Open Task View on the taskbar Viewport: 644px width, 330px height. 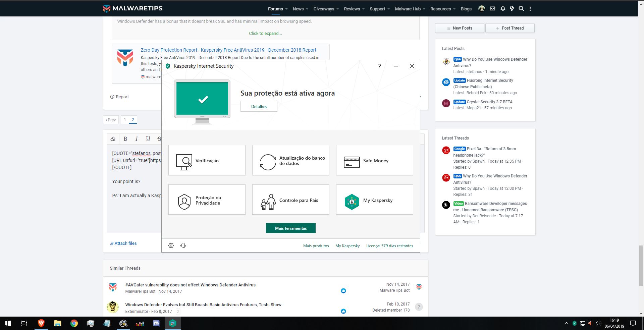click(x=24, y=323)
